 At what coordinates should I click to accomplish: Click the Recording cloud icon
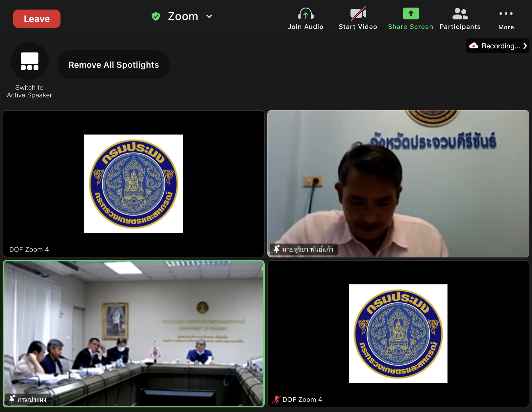[473, 46]
